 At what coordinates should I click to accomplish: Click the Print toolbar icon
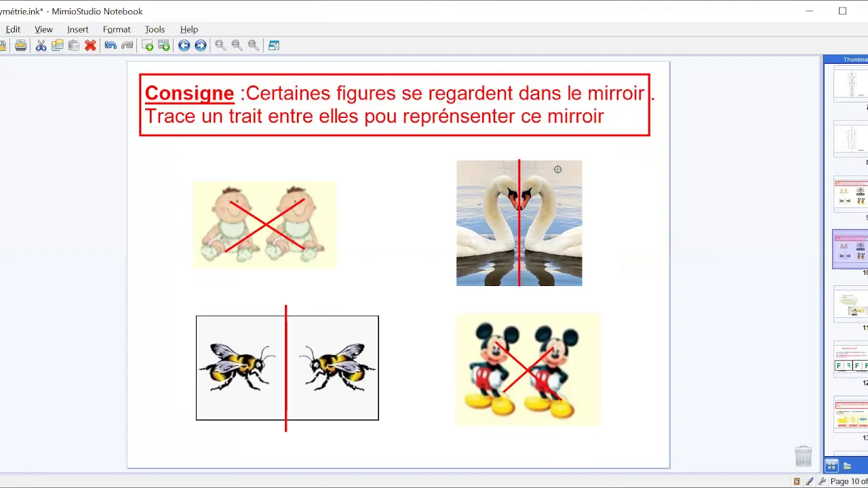point(21,45)
